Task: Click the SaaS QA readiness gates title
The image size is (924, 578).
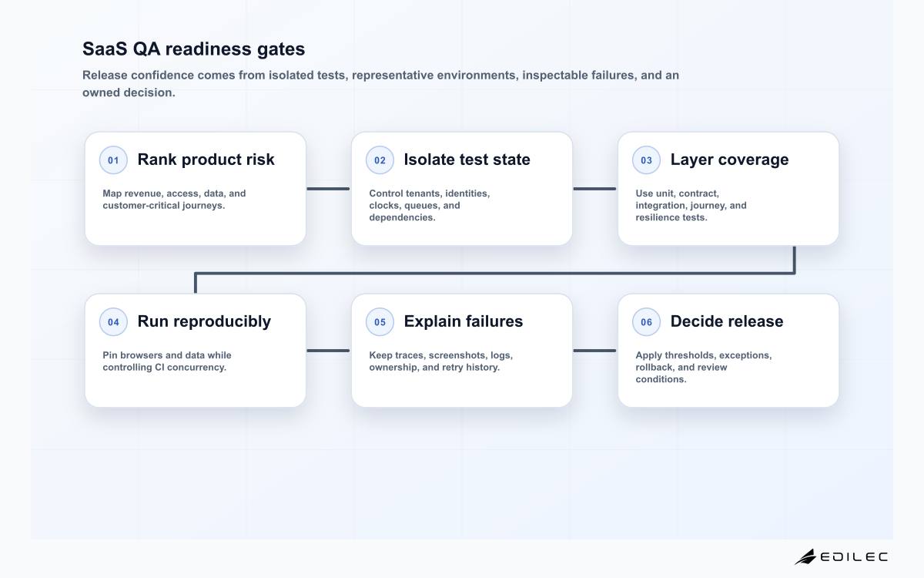Action: pyautogui.click(x=193, y=49)
